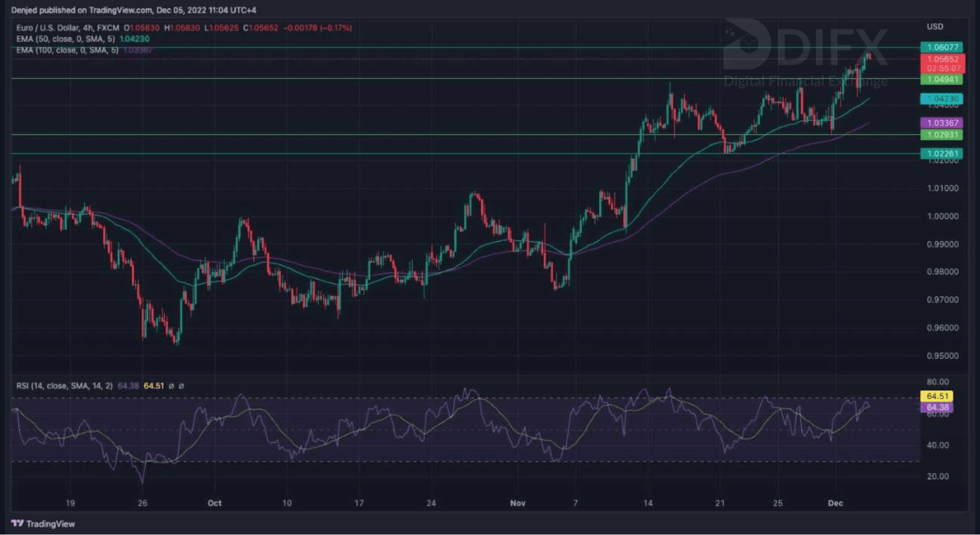Click the first RSI empty-value symbol
Viewport: 980px width, 535px height.
click(x=171, y=386)
